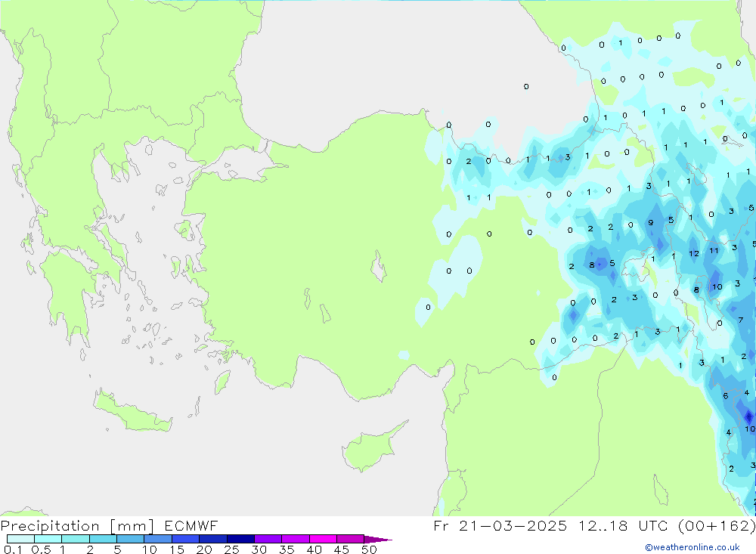Click the 45–50 mm legend color swatch
Screen dimensions: 756x554
coord(350,539)
